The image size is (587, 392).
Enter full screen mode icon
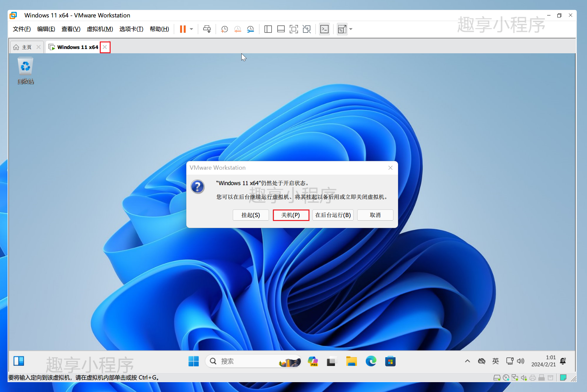click(294, 29)
